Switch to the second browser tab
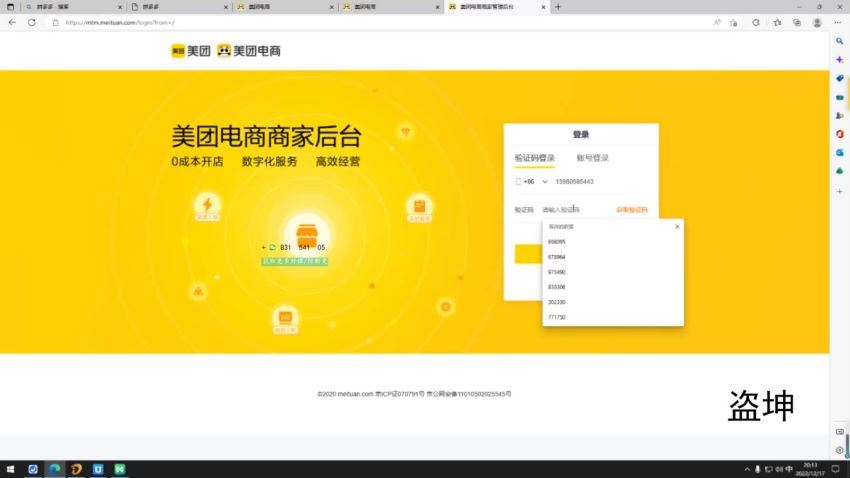 pos(179,7)
